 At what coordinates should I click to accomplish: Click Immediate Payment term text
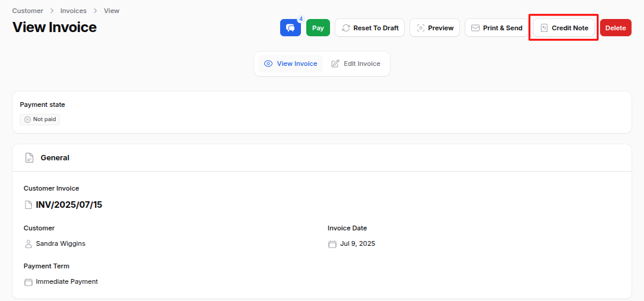(x=67, y=281)
